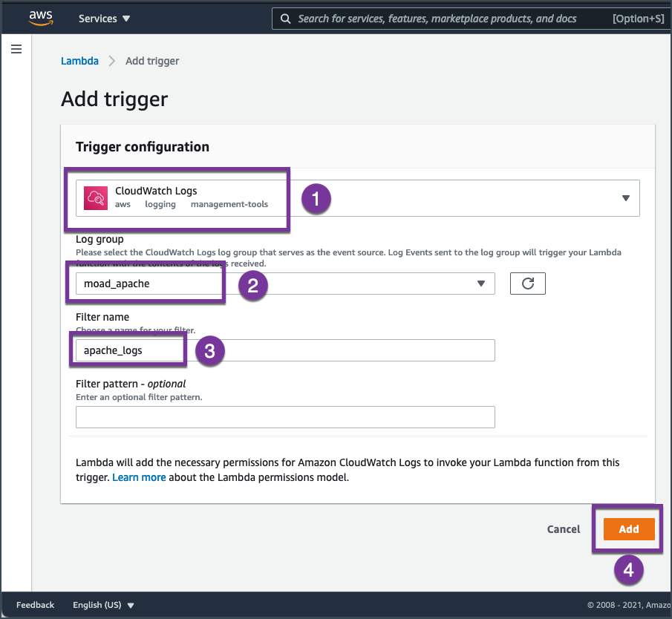Viewport: 672px width, 619px height.
Task: Click the orange Add button
Action: click(629, 529)
